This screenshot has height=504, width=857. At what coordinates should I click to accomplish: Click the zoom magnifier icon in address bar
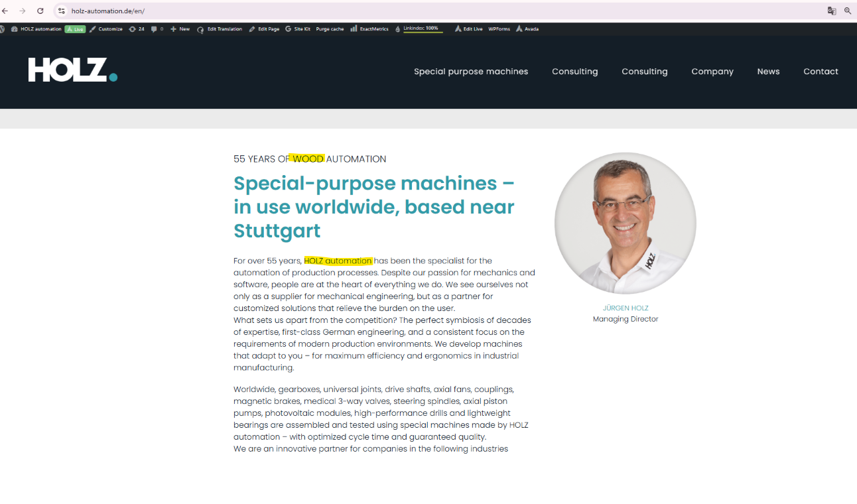click(848, 11)
